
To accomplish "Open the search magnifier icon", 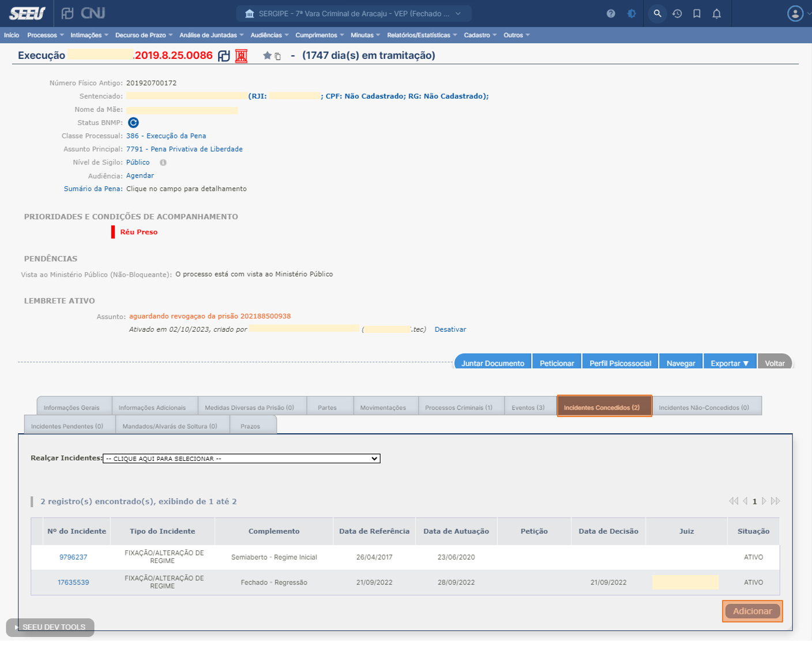I will (657, 13).
